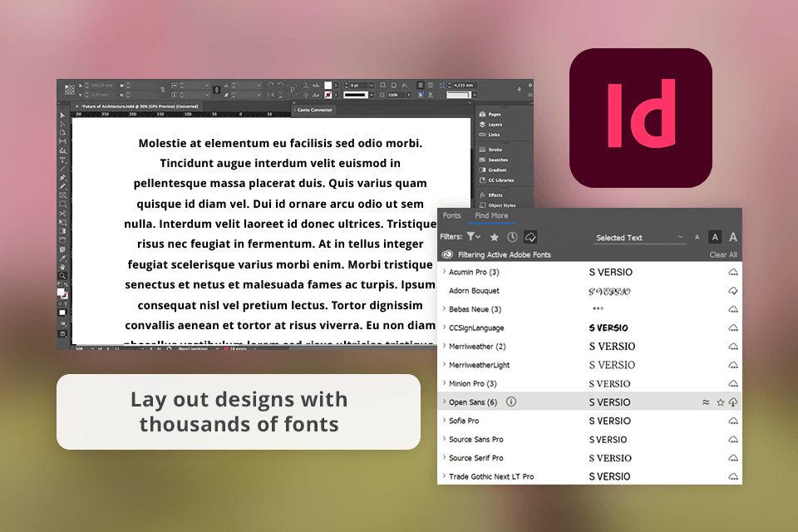Select the Page tool

click(62, 132)
